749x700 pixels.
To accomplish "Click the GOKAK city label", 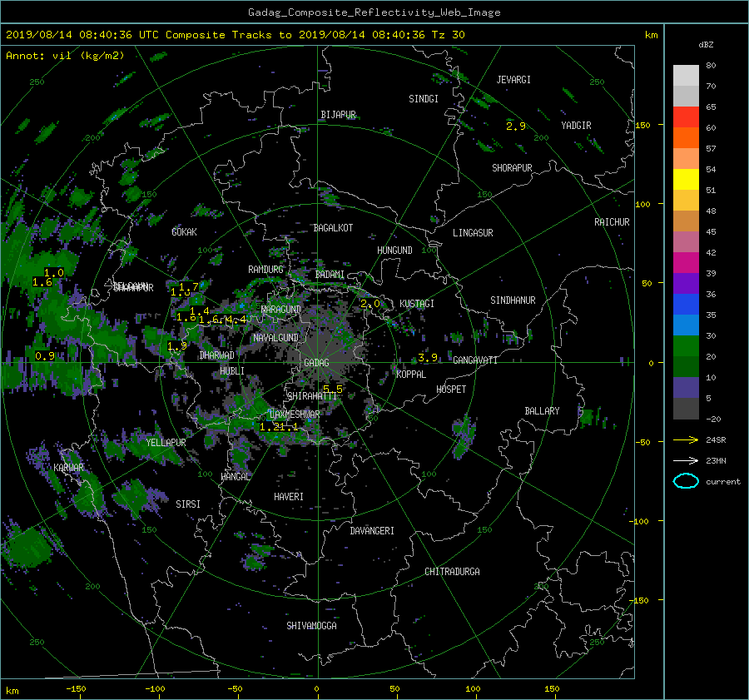I will click(x=185, y=232).
